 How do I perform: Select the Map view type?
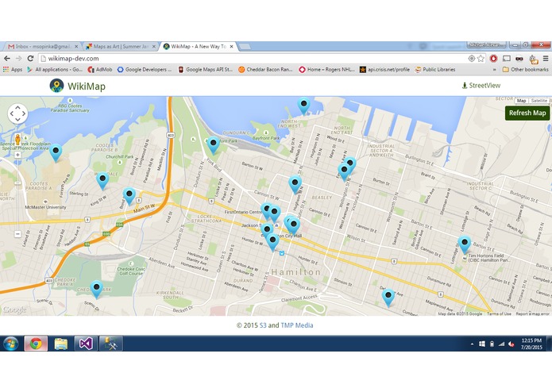pos(521,101)
